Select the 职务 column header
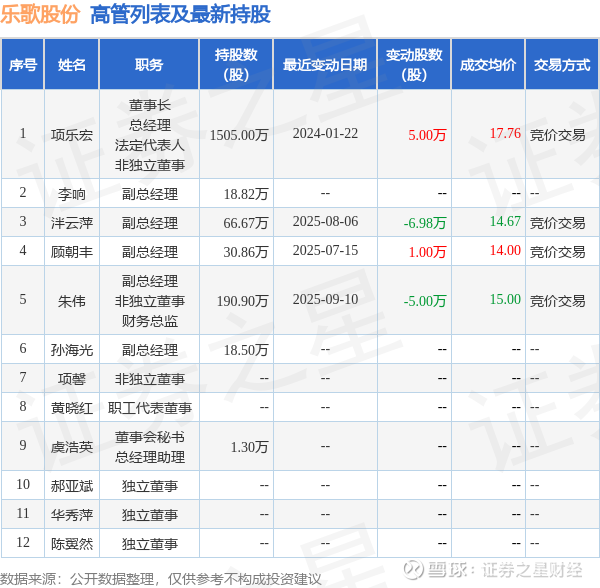The image size is (600, 588). point(149,65)
